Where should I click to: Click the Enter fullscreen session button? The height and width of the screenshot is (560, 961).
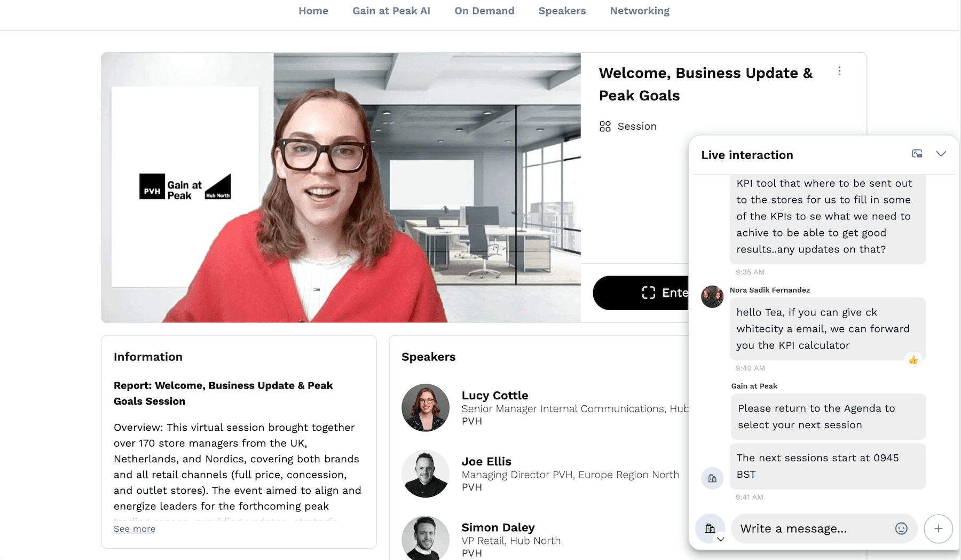point(641,293)
